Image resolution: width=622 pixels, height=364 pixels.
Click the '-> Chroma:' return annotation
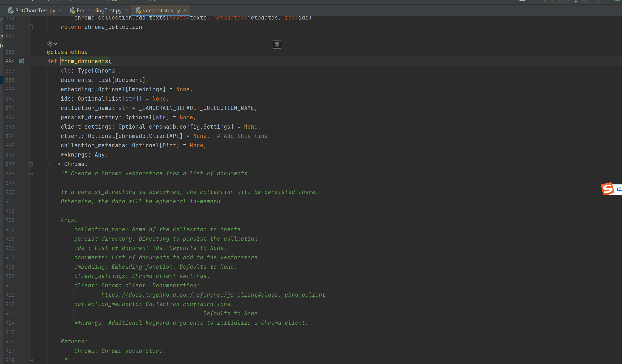[71, 164]
